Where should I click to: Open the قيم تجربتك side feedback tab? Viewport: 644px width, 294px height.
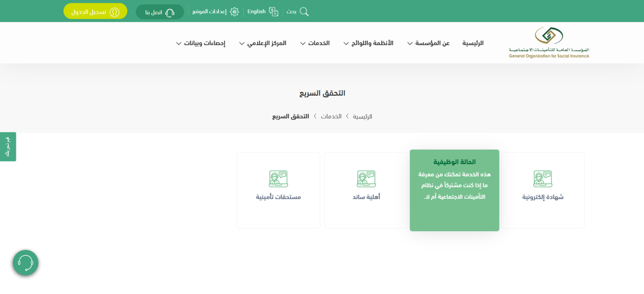[x=8, y=147]
